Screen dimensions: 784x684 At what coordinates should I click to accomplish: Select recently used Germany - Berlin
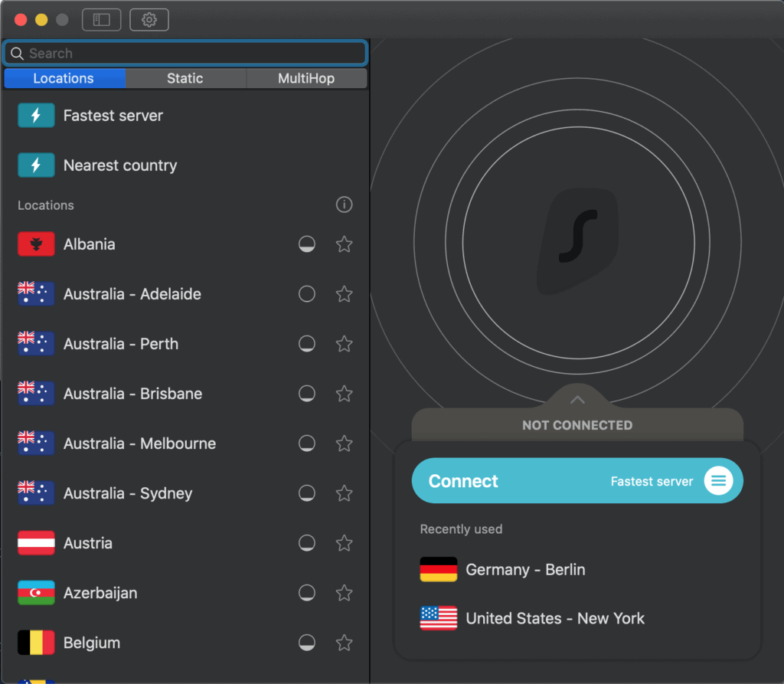coord(525,570)
